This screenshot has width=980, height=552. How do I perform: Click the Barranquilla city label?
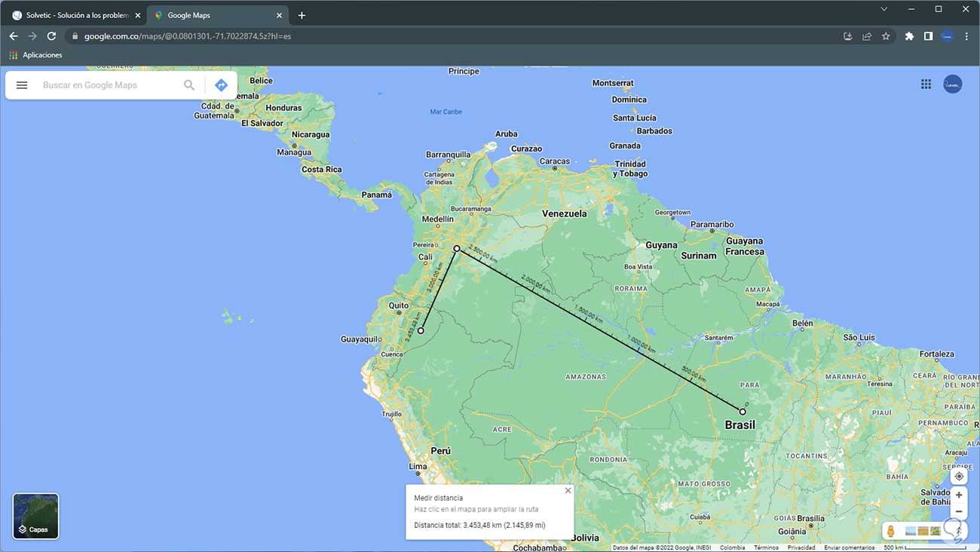click(448, 155)
